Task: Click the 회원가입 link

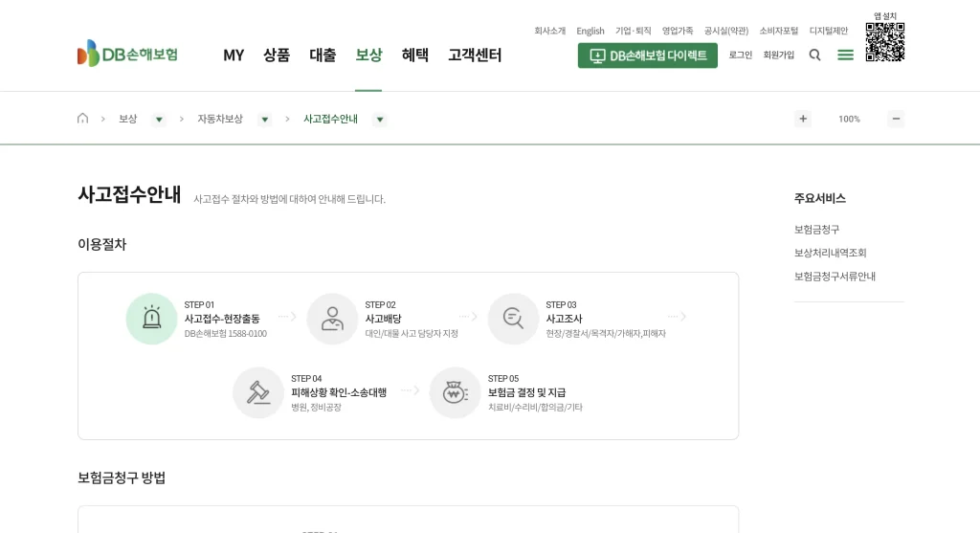Action: (x=778, y=55)
